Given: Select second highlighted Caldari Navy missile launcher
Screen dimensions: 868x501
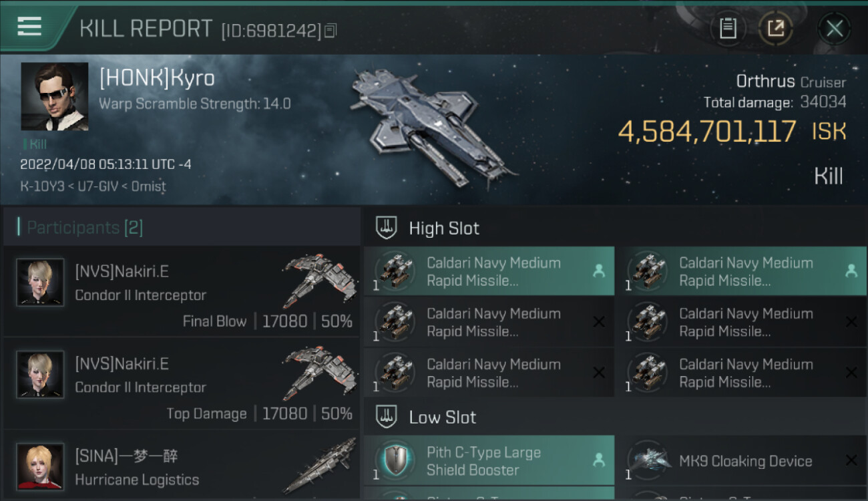Looking at the screenshot, I should click(x=741, y=271).
